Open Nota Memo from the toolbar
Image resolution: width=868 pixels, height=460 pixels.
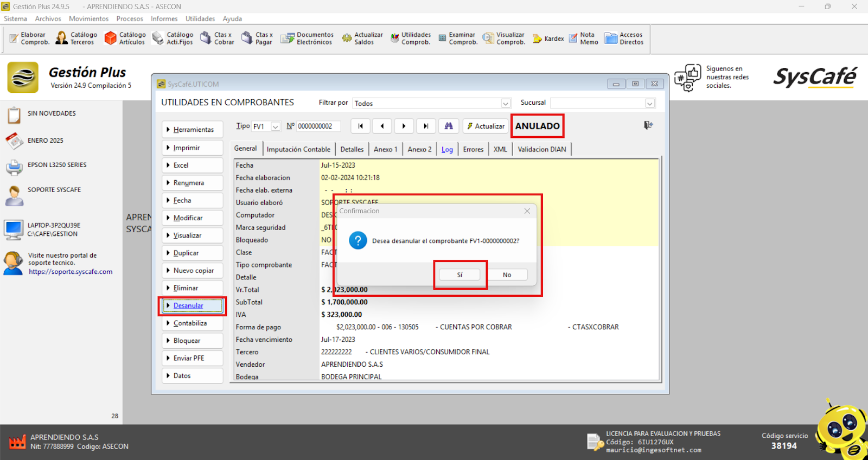(583, 38)
